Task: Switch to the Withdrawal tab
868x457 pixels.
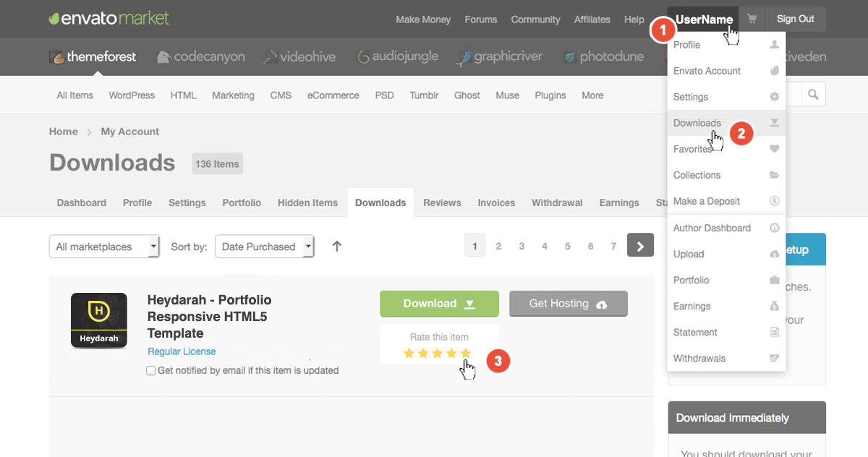Action: 557,202
